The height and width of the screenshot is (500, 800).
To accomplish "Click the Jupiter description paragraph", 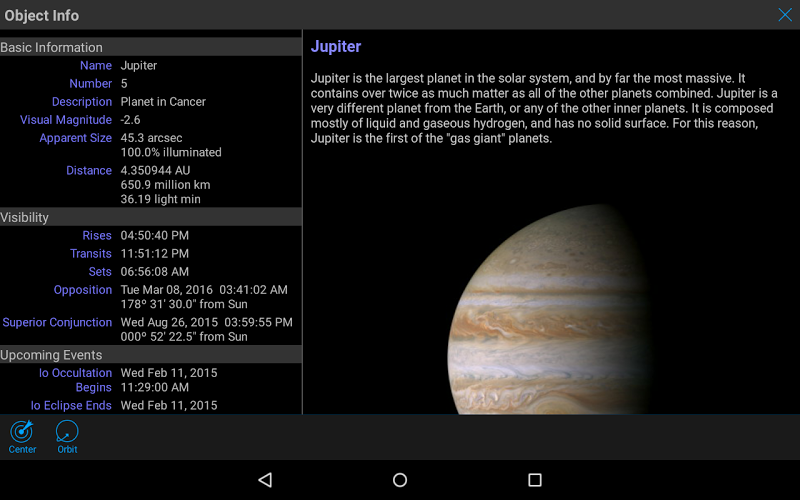I will 544,108.
